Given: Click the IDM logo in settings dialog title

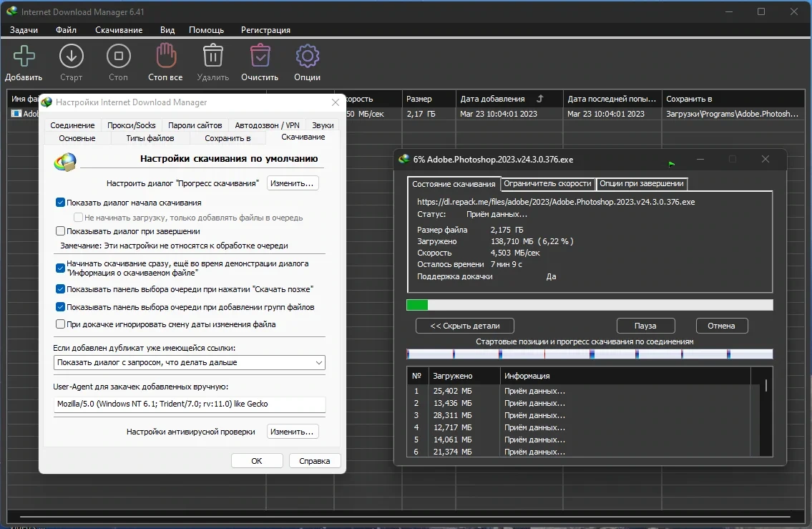Looking at the screenshot, I should click(47, 102).
